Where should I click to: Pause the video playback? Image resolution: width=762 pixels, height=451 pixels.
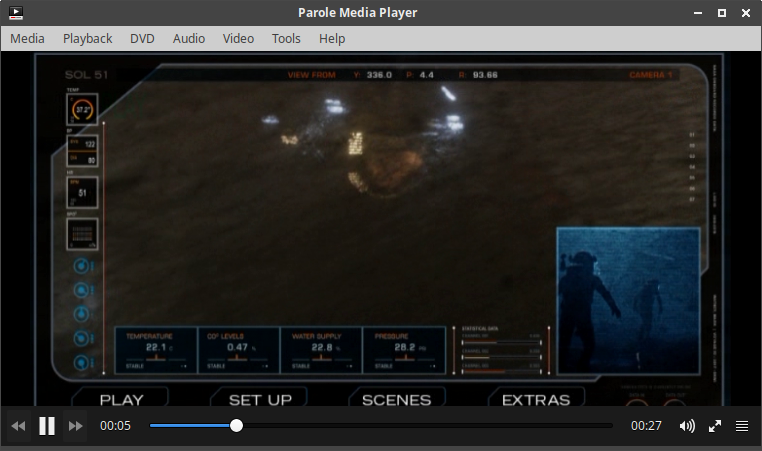47,426
